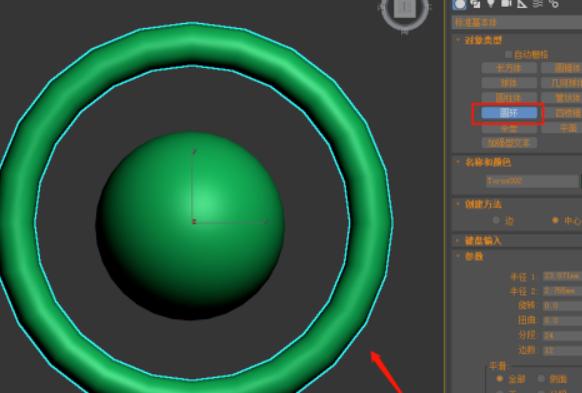Select the Helpers category icon

(522, 4)
